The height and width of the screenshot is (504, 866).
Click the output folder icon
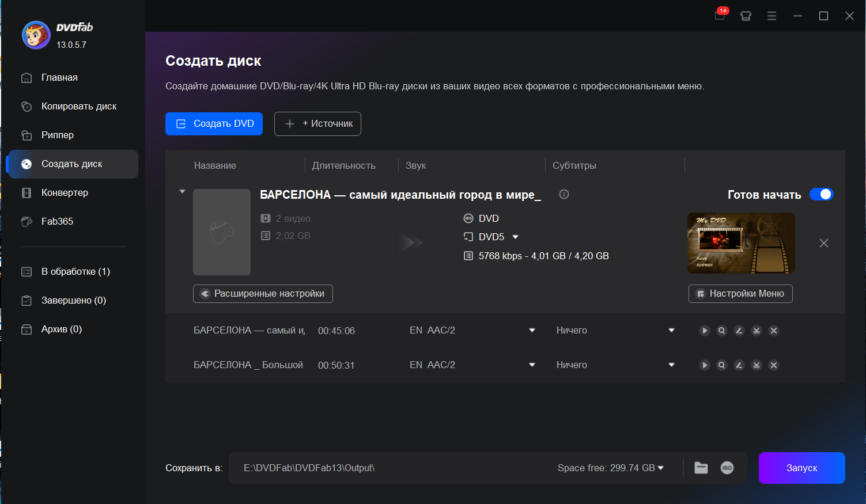pyautogui.click(x=701, y=468)
